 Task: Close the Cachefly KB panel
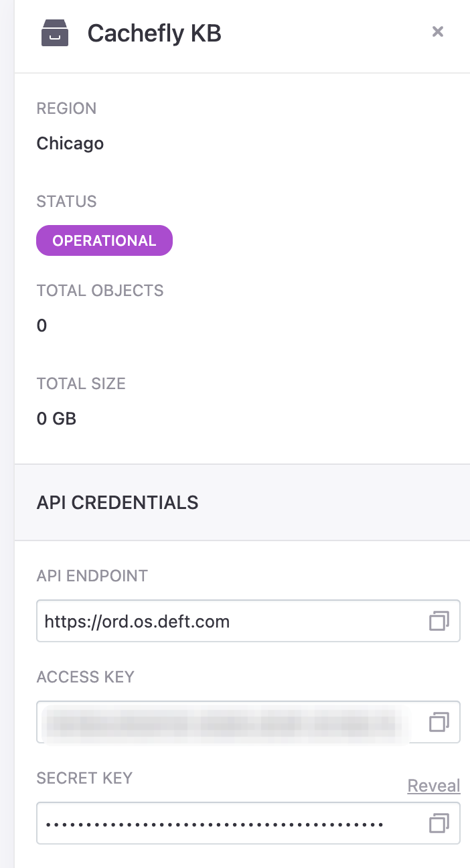point(438,31)
